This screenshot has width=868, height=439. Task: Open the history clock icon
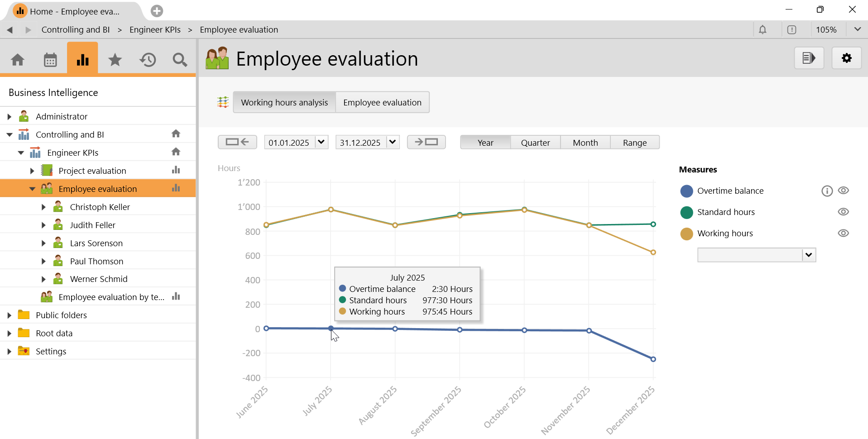tap(148, 60)
